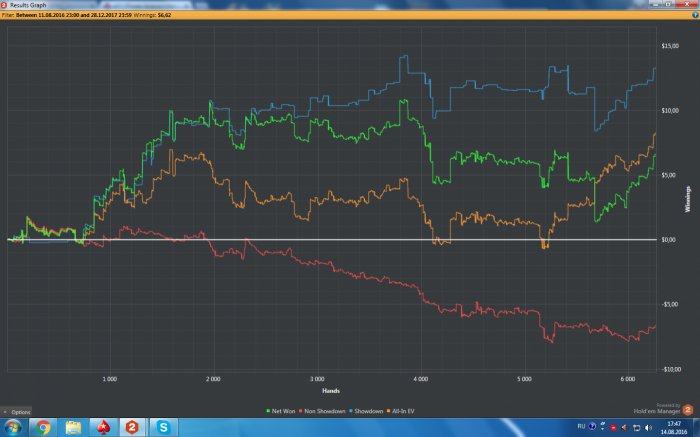Click the $10,00 axis label

click(x=670, y=111)
